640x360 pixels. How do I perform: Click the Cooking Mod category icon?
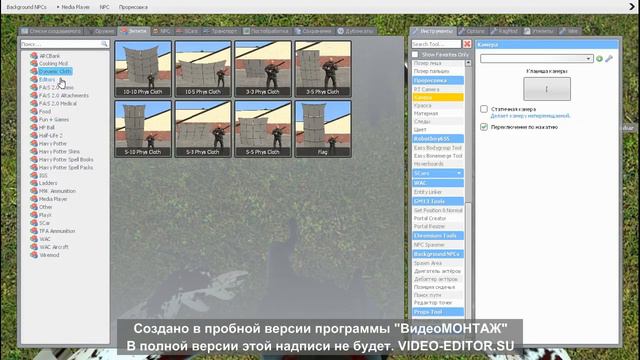[34, 63]
